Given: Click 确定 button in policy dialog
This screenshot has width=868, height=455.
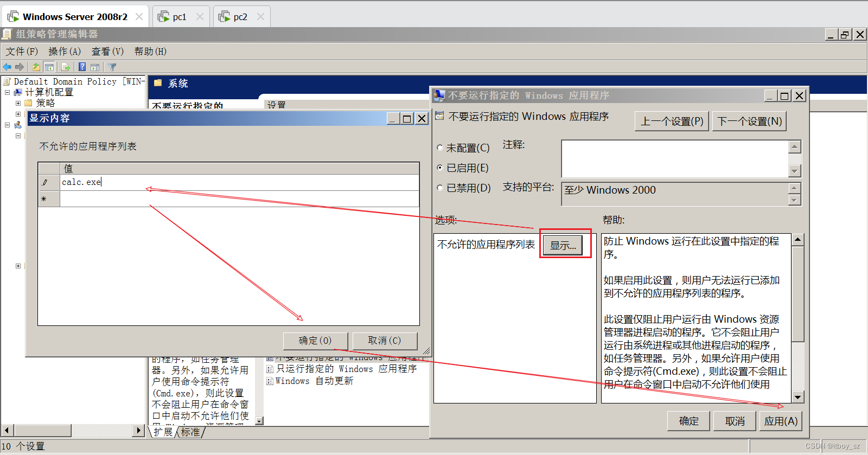Looking at the screenshot, I should coord(688,421).
